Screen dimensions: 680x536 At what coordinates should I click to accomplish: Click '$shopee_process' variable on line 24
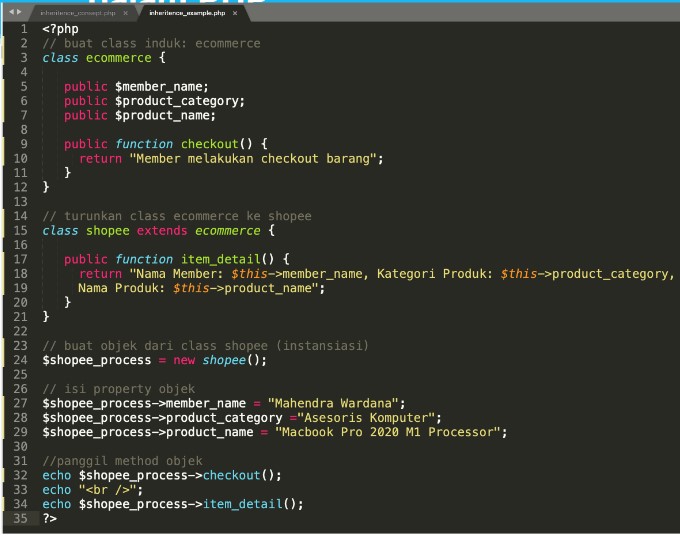(x=97, y=360)
